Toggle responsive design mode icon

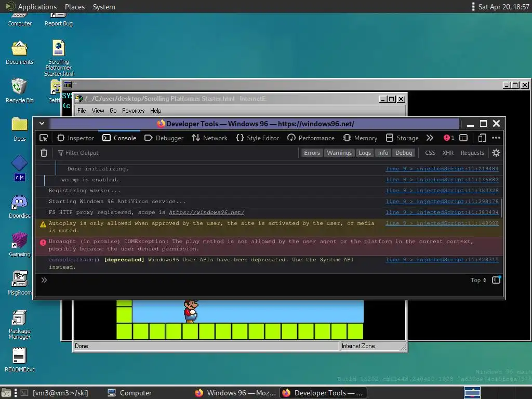[482, 138]
